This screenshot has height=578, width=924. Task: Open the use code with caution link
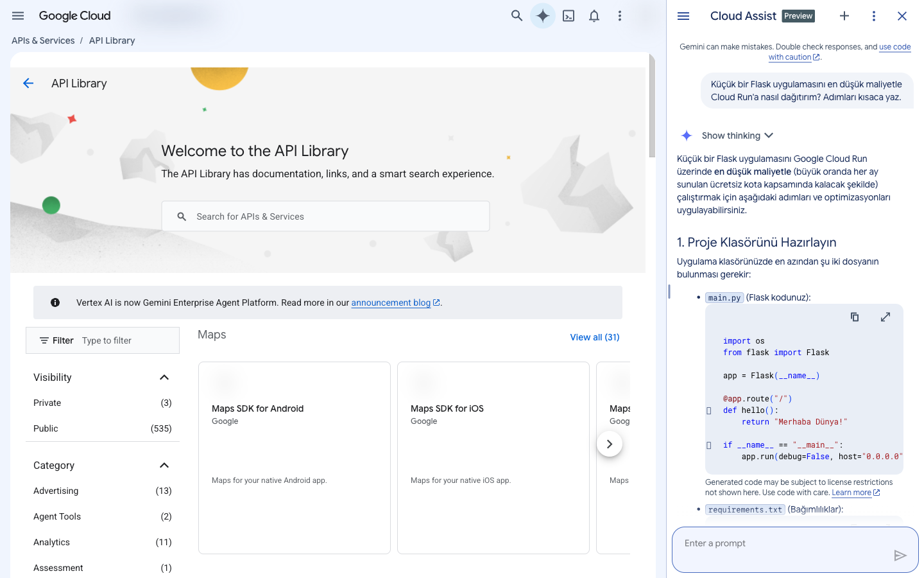[840, 52]
